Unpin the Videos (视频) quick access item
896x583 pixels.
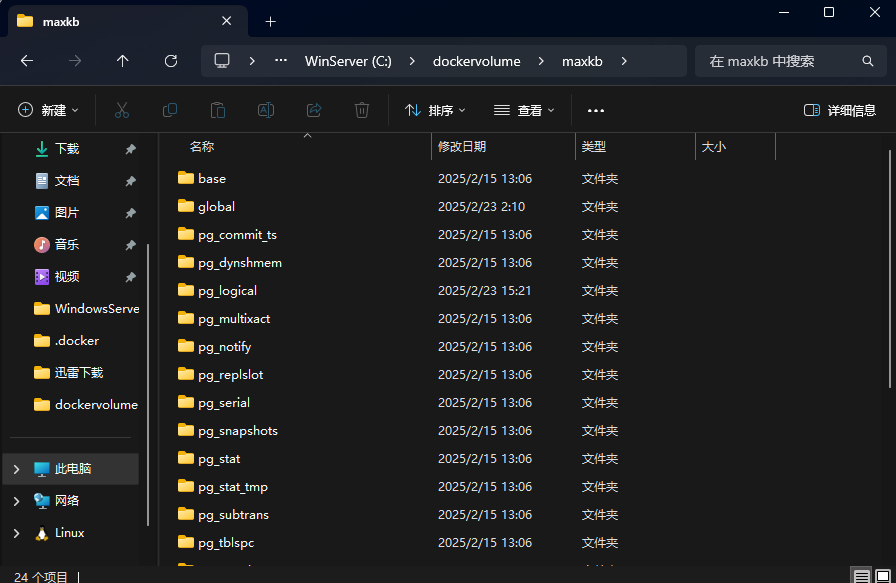click(x=130, y=277)
